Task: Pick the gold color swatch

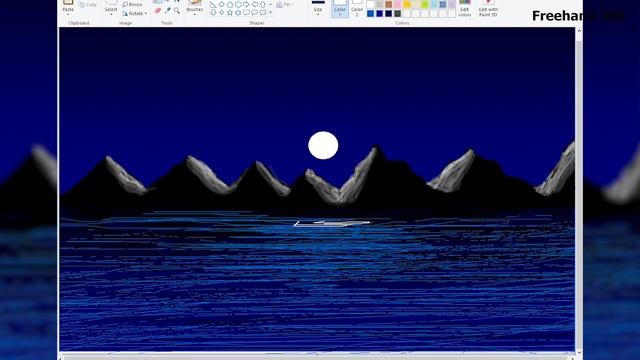Action: (x=407, y=4)
